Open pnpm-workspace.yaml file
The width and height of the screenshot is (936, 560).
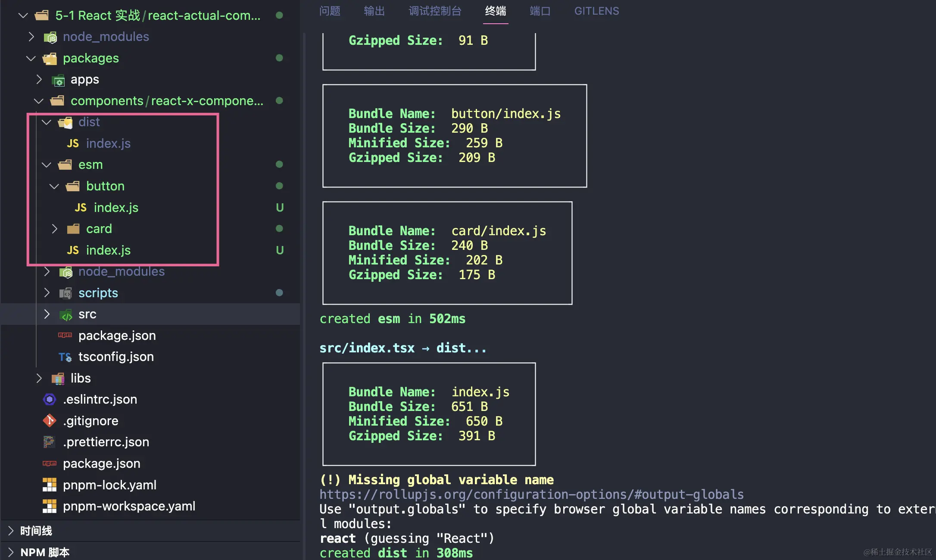coord(129,506)
